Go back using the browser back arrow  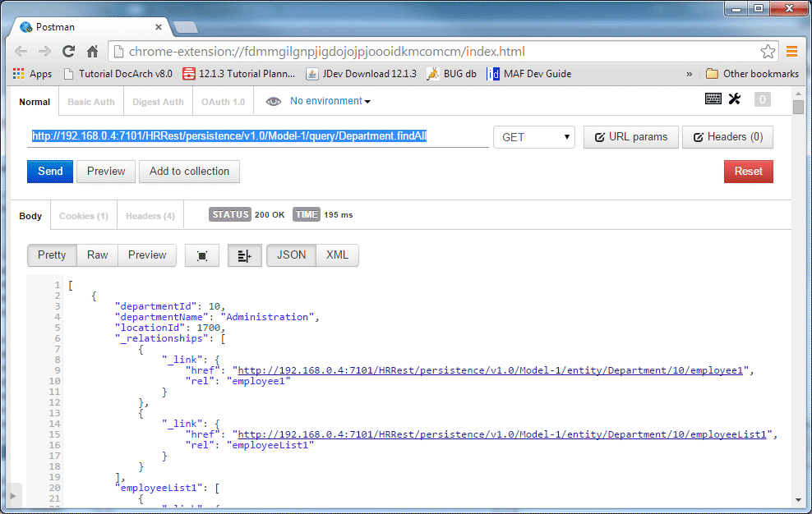[x=21, y=51]
